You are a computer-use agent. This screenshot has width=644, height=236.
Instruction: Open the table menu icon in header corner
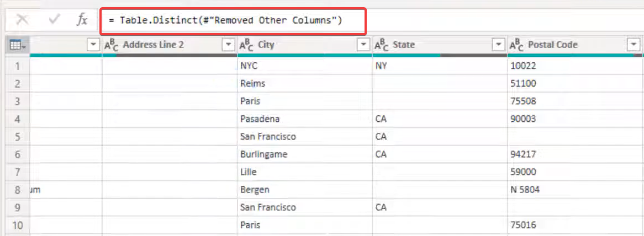(x=18, y=45)
